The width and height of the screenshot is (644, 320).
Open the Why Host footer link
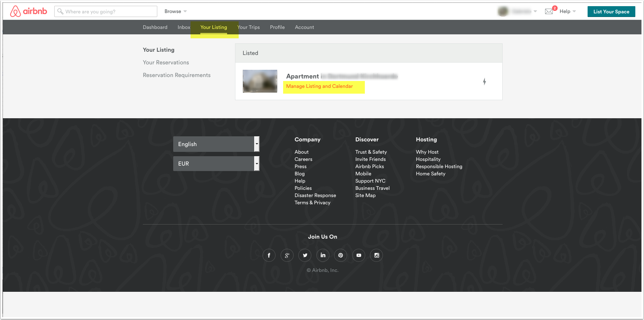[x=427, y=152]
